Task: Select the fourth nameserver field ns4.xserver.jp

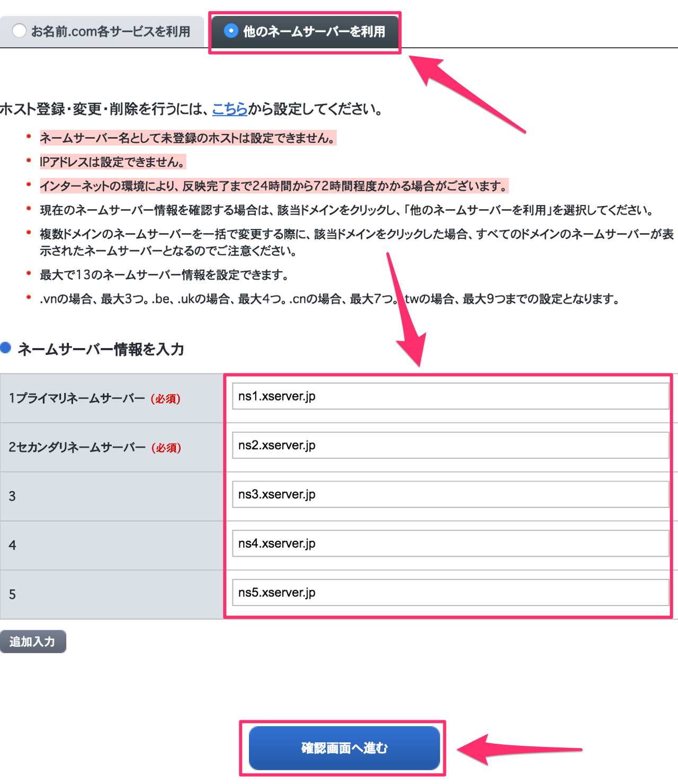Action: (450, 544)
